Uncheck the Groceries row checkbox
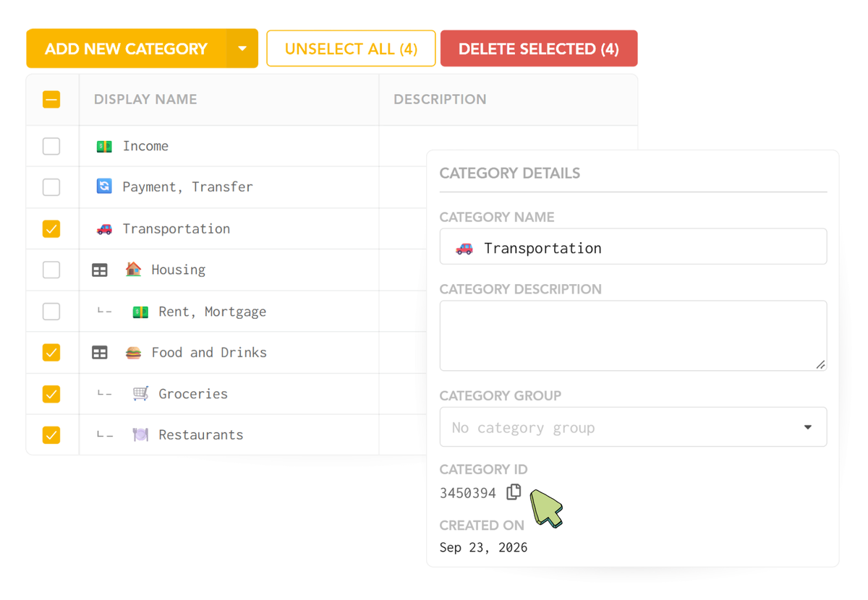The width and height of the screenshot is (868, 600). tap(51, 394)
